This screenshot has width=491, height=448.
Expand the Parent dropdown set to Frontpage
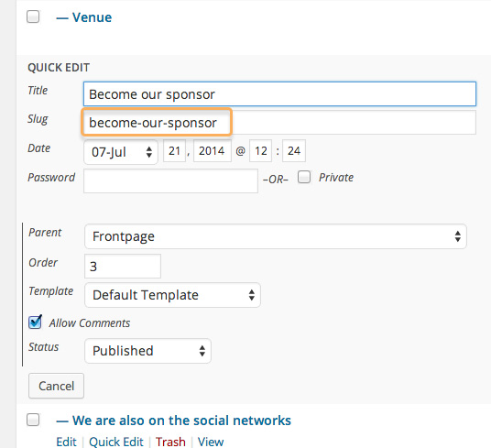(276, 236)
